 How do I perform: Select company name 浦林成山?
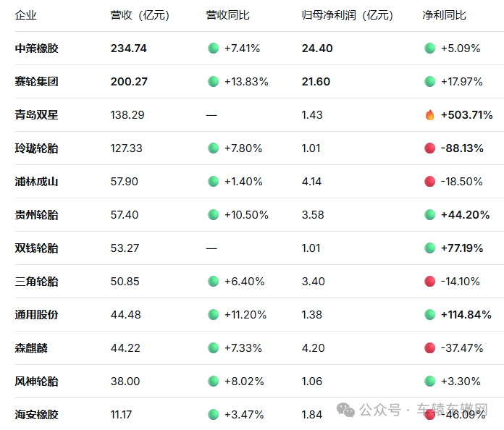tap(36, 182)
